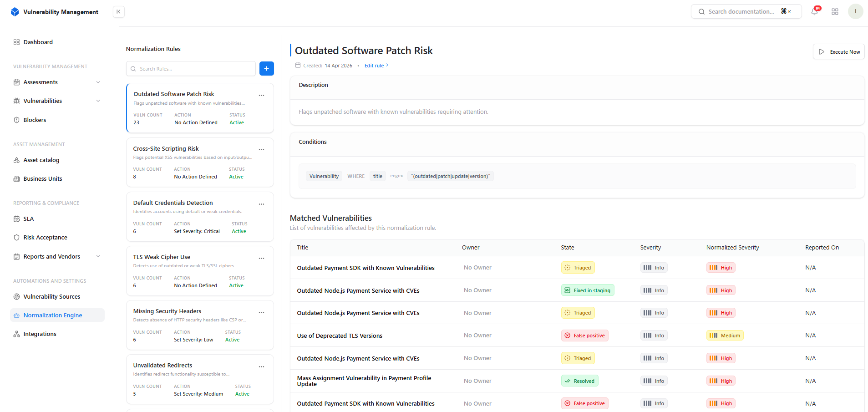868x412 pixels.
Task: Expand Reports and Vendors submenu
Action: pos(98,256)
